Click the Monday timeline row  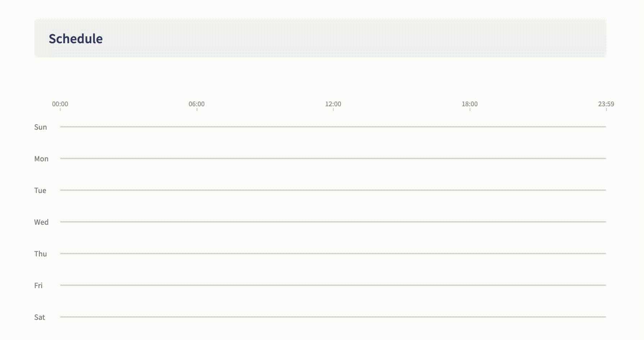333,158
